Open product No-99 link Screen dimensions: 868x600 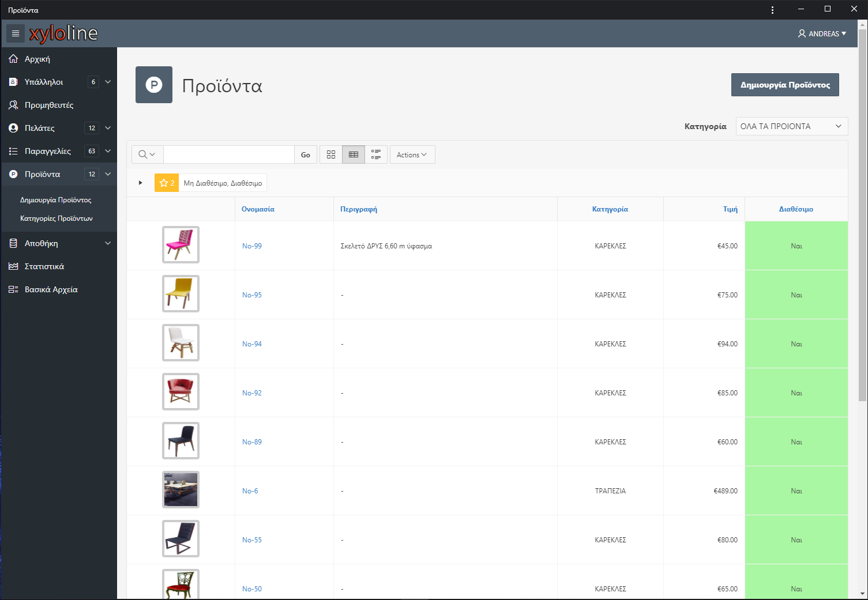tap(252, 246)
